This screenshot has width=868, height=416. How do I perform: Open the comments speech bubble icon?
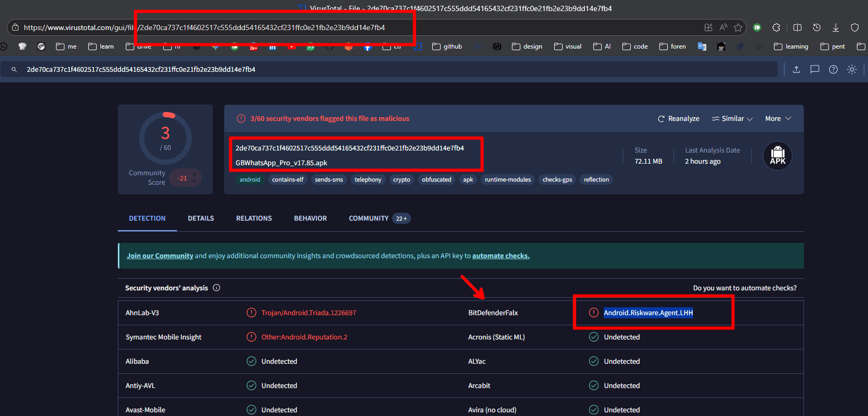(x=815, y=69)
